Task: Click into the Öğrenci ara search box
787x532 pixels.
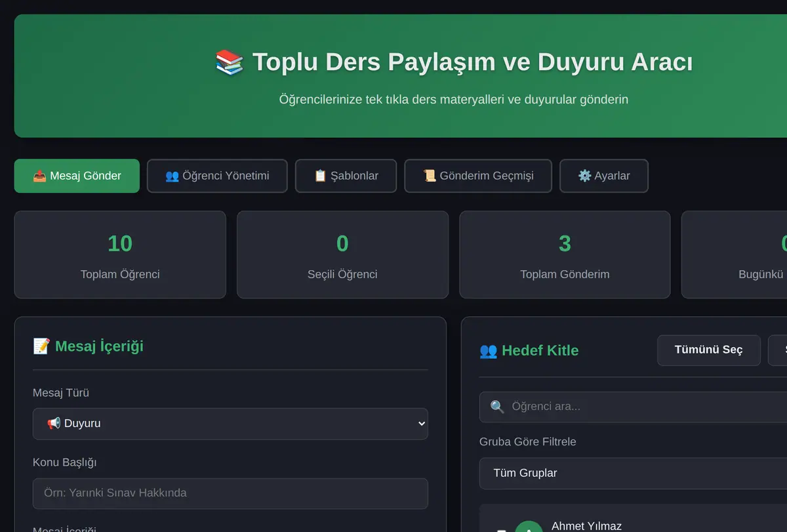Action: click(x=633, y=407)
